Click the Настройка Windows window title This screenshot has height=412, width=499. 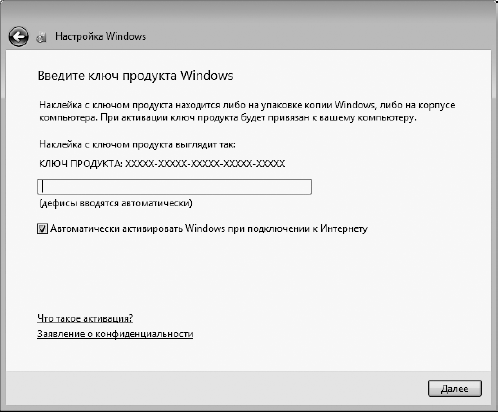(x=100, y=36)
